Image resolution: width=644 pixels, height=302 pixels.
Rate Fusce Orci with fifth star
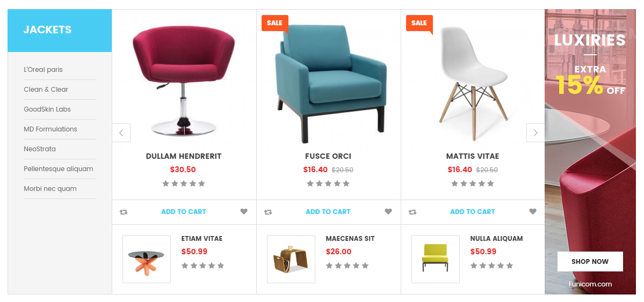[x=346, y=183]
